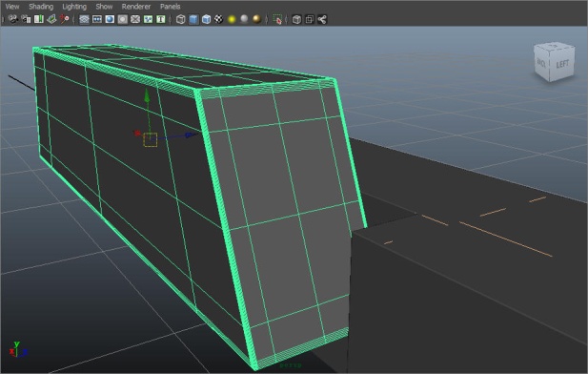The height and width of the screenshot is (374, 588).
Task: Open the Show menu
Action: coord(104,7)
